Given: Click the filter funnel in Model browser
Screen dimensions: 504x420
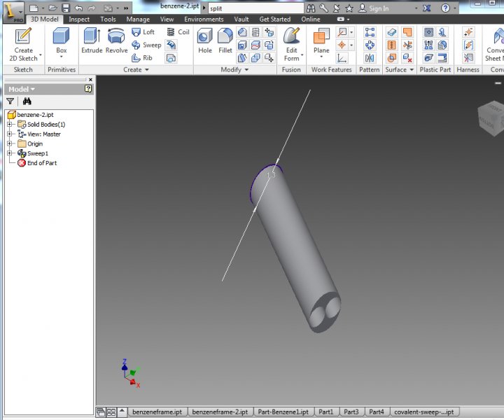Looking at the screenshot, I should click(10, 101).
